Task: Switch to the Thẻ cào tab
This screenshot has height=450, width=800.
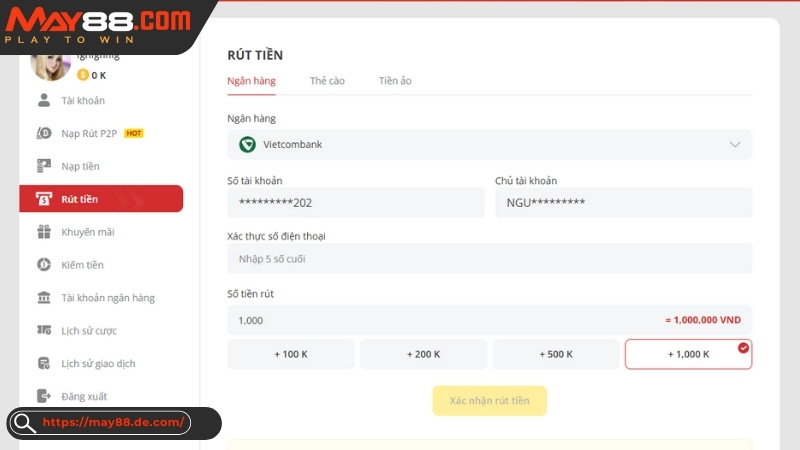Action: [x=327, y=81]
